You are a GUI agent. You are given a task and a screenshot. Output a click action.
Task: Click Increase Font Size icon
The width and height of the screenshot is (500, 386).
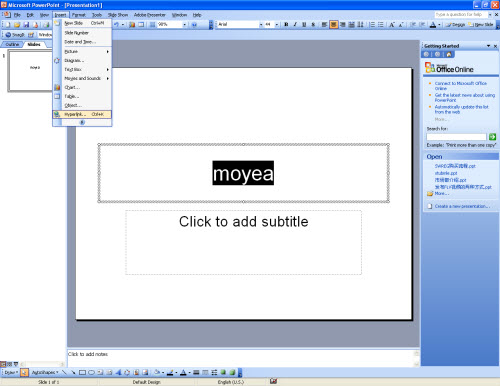[x=392, y=24]
